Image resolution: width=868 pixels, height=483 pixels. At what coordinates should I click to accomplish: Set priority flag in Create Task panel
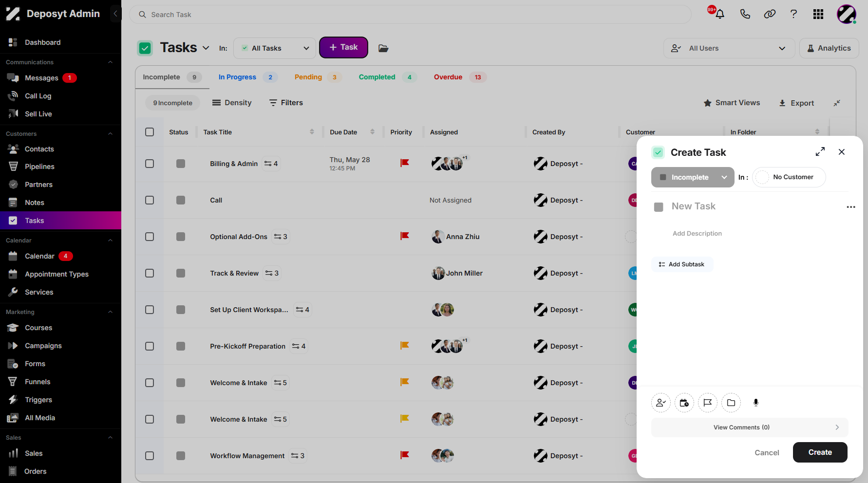click(708, 403)
